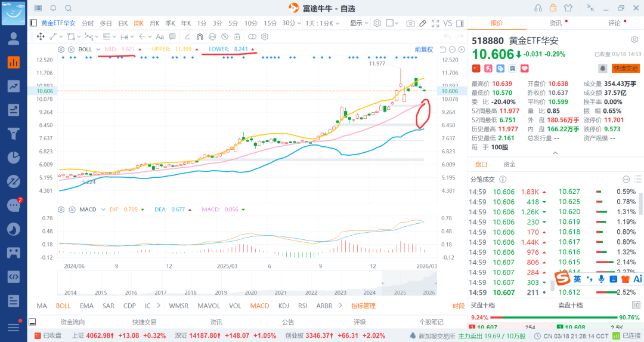Select the comment bubble annotation tool
The image size is (644, 342).
[172, 36]
